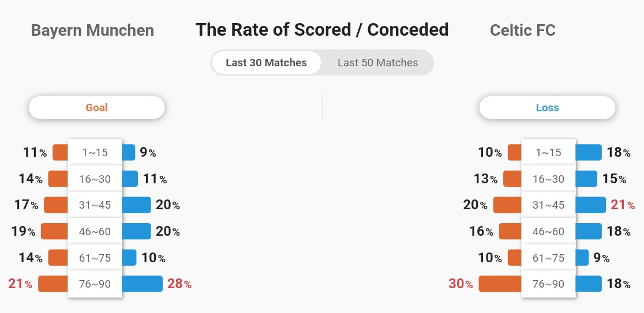Click the blue Loss button
644x313 pixels.
547,107
